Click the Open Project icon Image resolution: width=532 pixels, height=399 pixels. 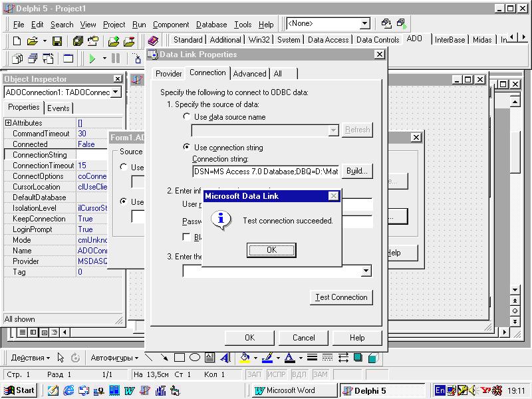93,41
